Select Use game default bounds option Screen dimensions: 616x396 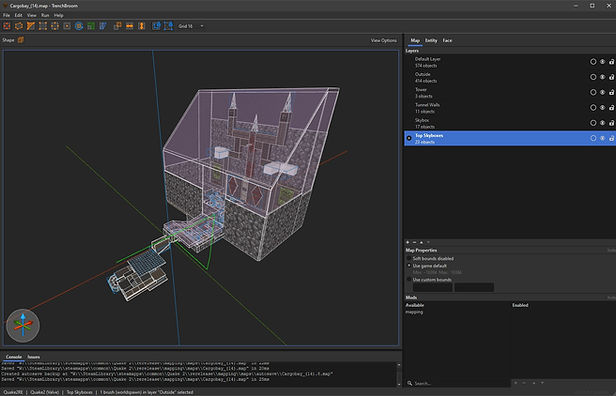(x=409, y=266)
